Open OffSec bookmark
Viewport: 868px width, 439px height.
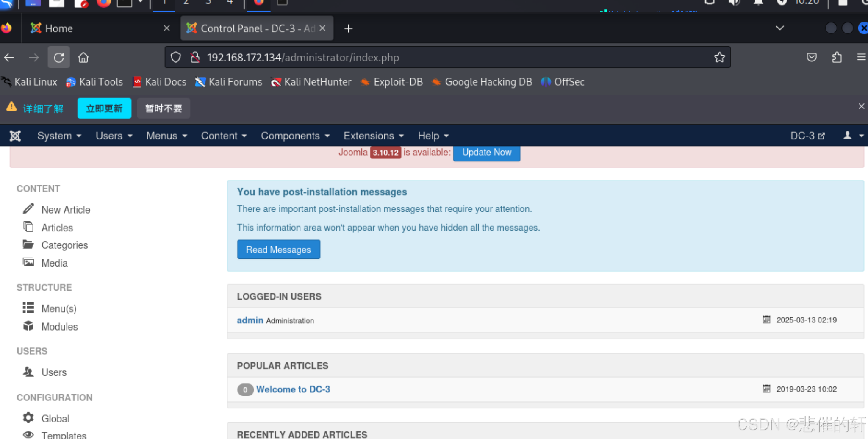(x=563, y=82)
